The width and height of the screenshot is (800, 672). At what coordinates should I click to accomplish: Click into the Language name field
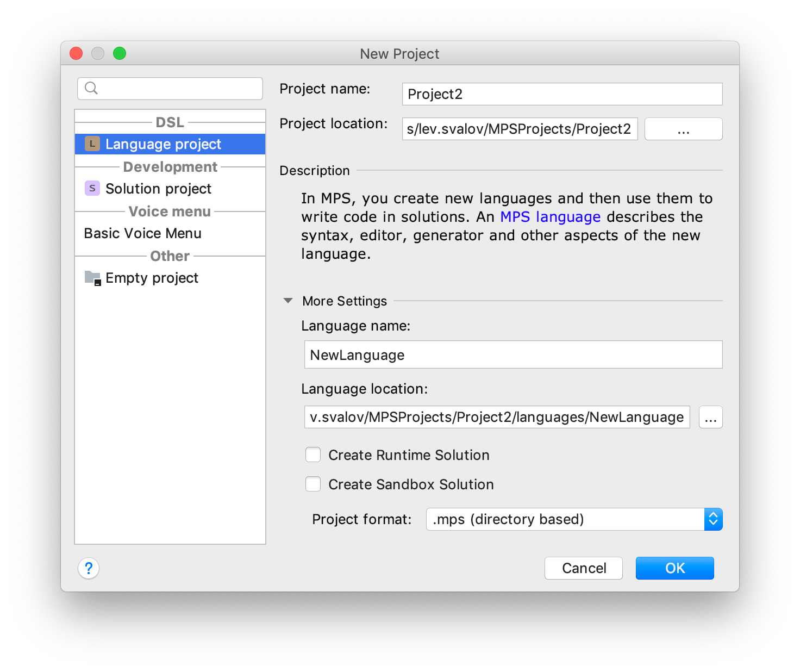513,354
